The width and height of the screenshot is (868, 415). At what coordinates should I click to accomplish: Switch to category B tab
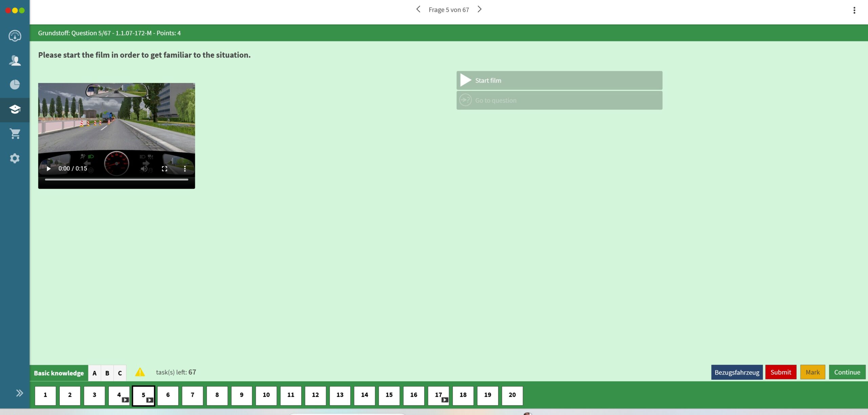pyautogui.click(x=107, y=373)
